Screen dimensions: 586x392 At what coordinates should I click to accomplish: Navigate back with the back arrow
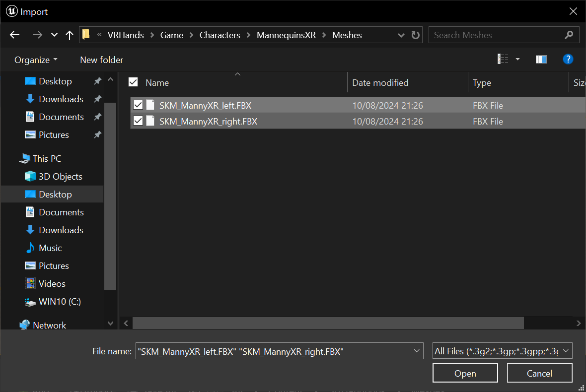click(x=14, y=35)
